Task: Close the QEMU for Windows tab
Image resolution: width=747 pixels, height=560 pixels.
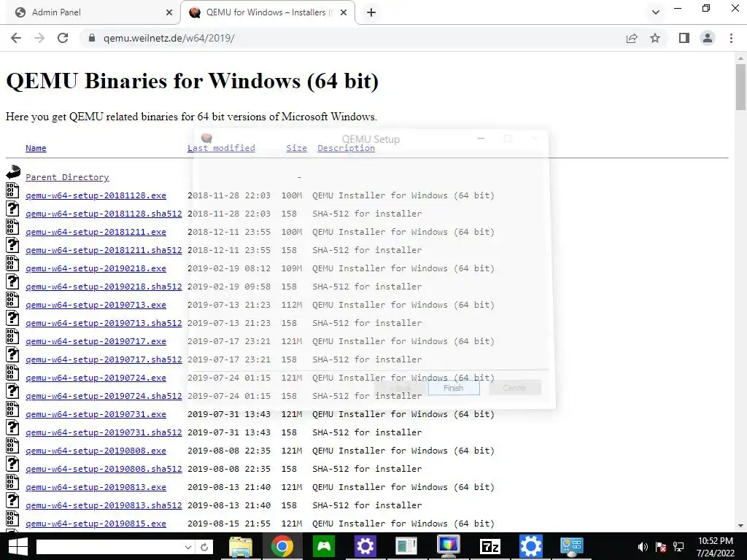Action: click(343, 12)
